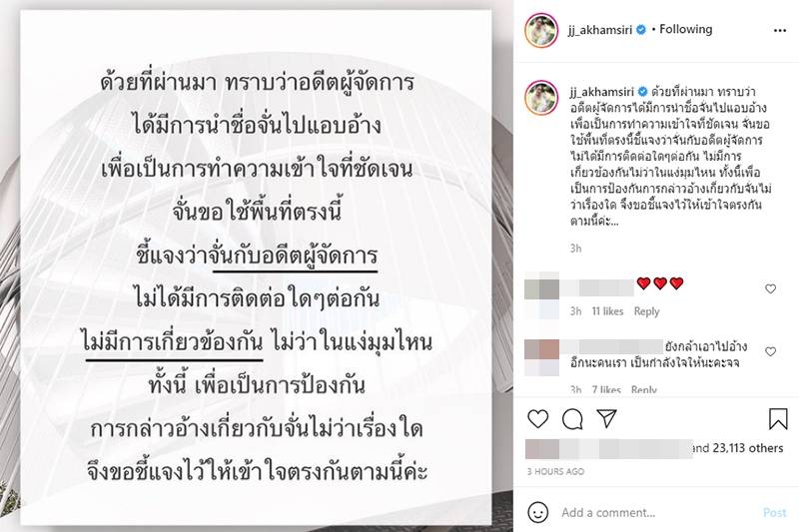View the 11 likes on comment
This screenshot has width=799, height=532.
(607, 311)
